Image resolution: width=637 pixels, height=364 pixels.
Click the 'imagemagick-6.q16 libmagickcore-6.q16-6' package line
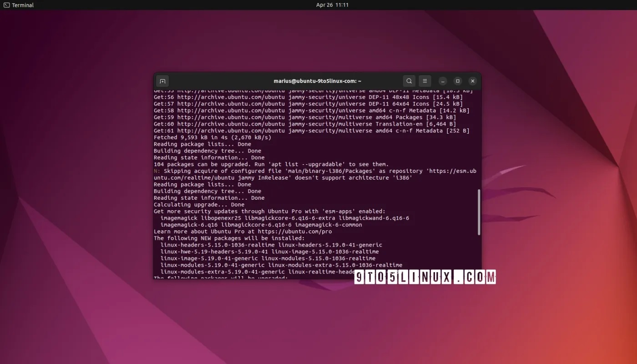261,225
